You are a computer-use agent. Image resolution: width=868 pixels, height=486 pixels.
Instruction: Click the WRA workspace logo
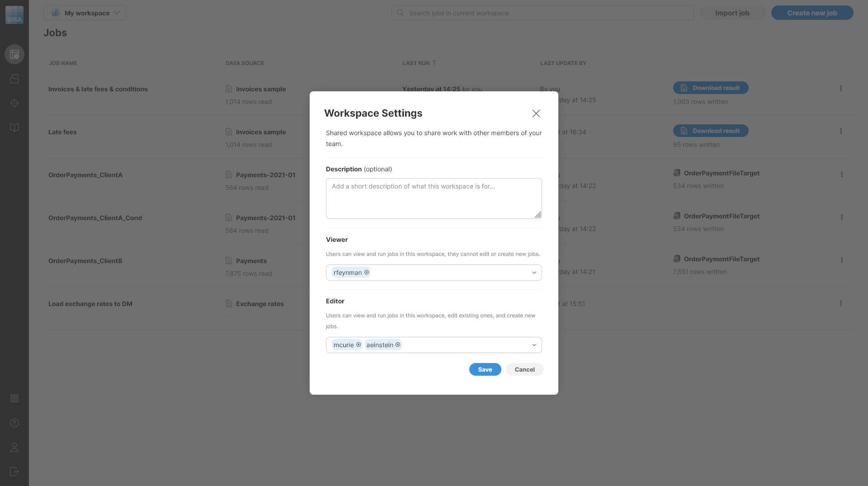pyautogui.click(x=14, y=14)
